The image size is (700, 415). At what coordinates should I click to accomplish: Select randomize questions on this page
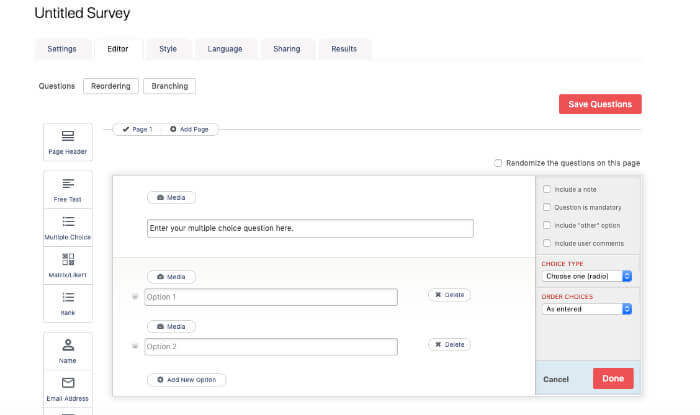point(498,163)
